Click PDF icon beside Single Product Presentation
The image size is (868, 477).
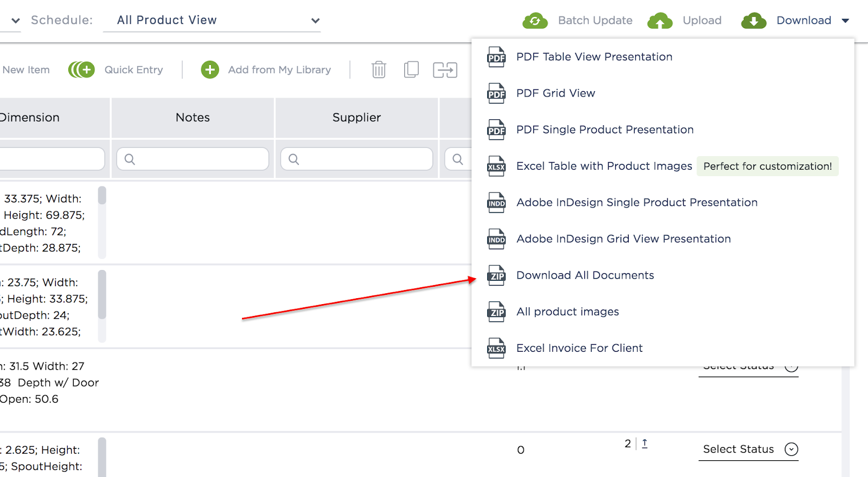pyautogui.click(x=496, y=130)
